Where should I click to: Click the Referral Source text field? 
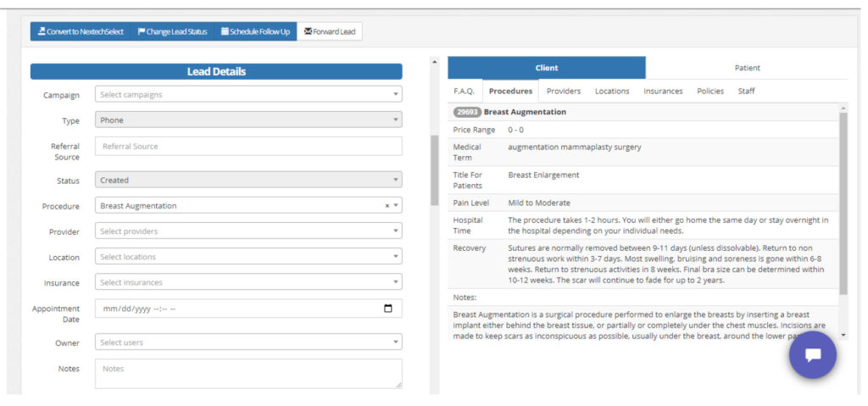(x=248, y=147)
